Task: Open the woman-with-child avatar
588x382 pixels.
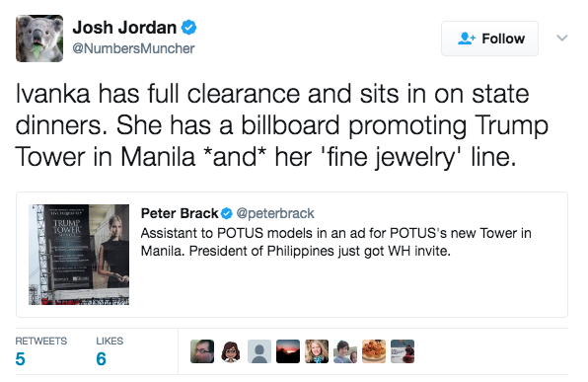Action: tap(345, 351)
